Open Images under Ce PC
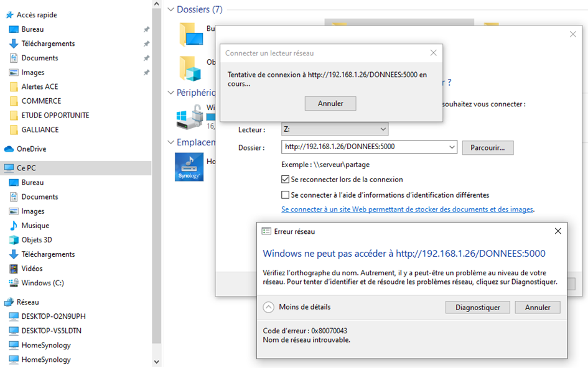This screenshot has width=588, height=368. tap(32, 211)
